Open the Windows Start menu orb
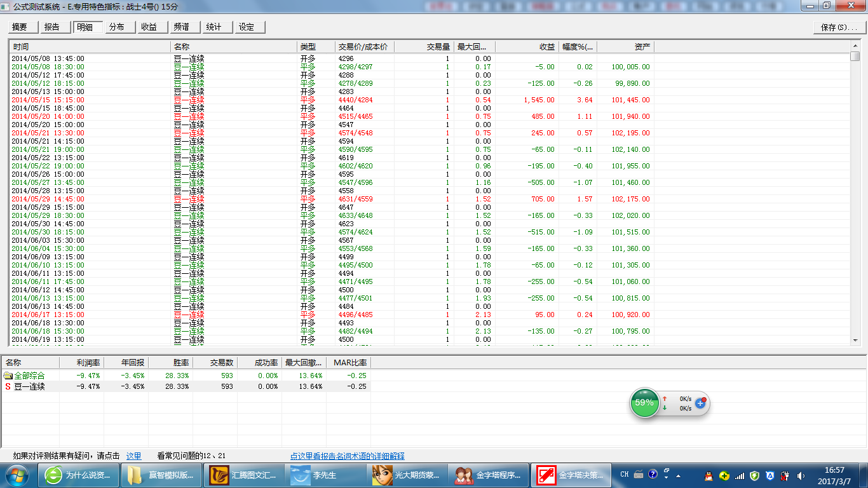 (x=18, y=475)
